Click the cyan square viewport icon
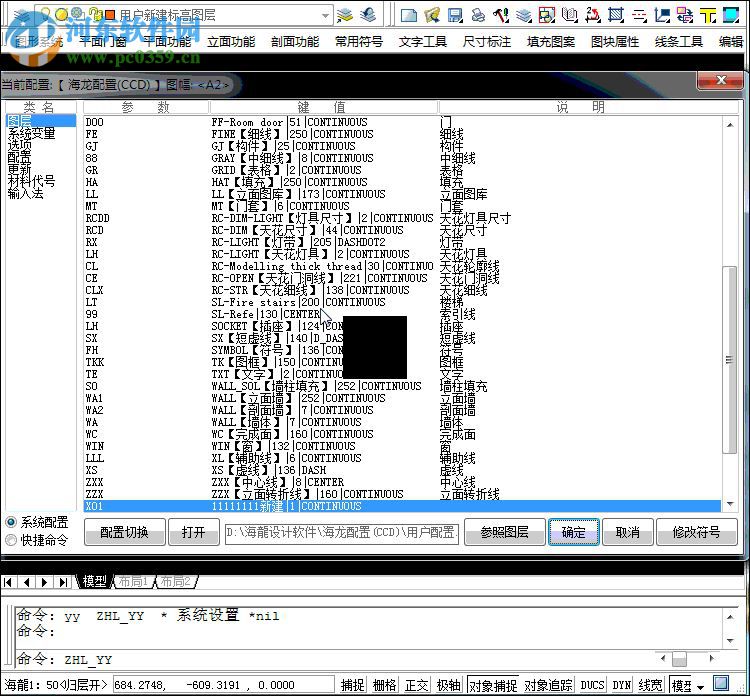750x696 pixels. click(730, 15)
